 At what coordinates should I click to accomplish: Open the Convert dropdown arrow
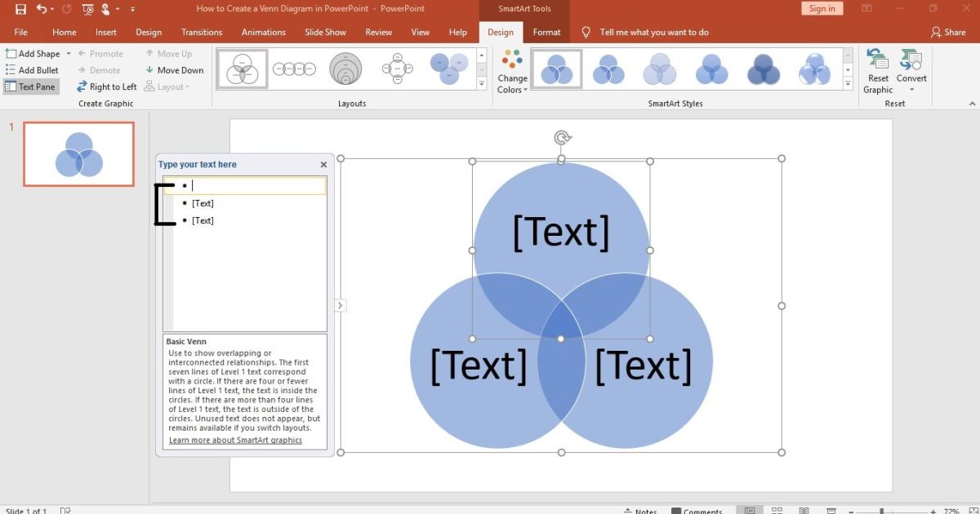coord(911,90)
